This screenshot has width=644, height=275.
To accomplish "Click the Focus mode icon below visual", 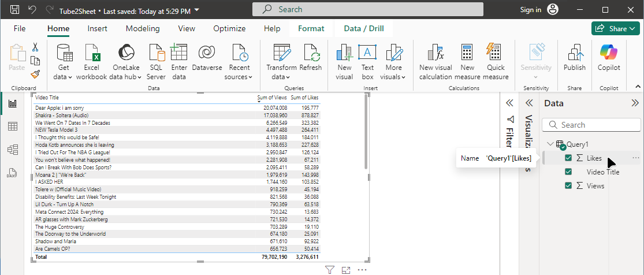I will pyautogui.click(x=346, y=270).
